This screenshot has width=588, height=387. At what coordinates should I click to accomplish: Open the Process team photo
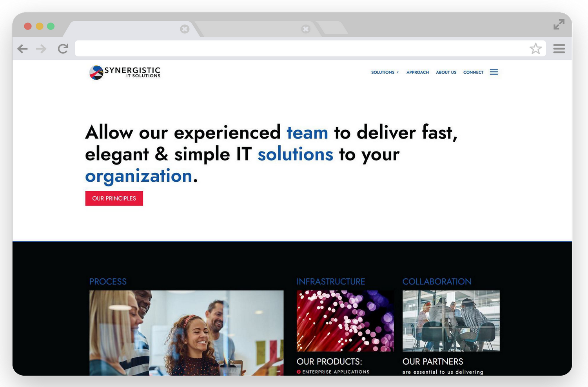click(x=186, y=333)
